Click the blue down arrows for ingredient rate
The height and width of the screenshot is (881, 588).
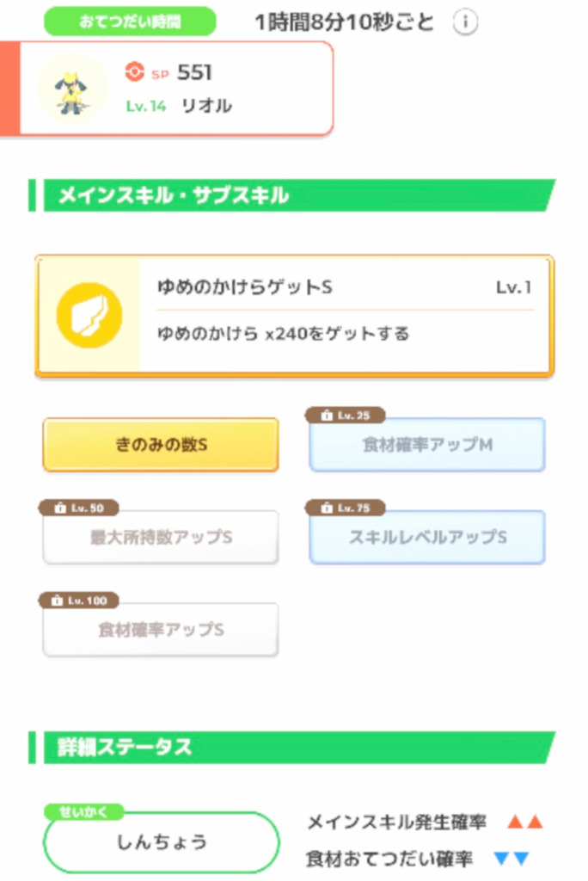pos(511,859)
